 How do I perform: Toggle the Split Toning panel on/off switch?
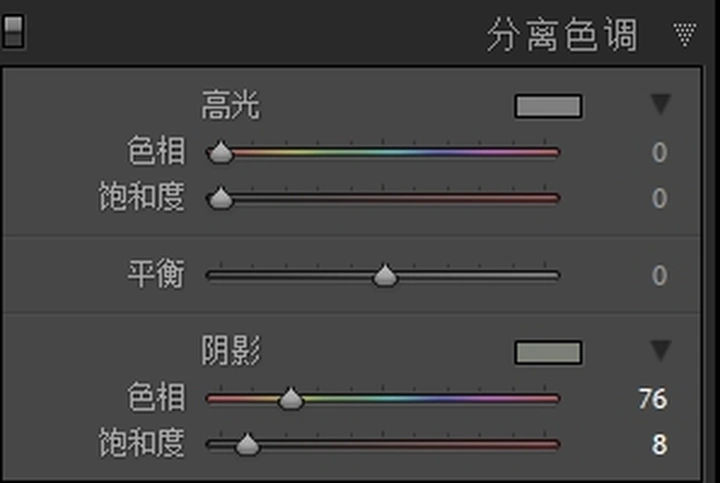coord(13,31)
